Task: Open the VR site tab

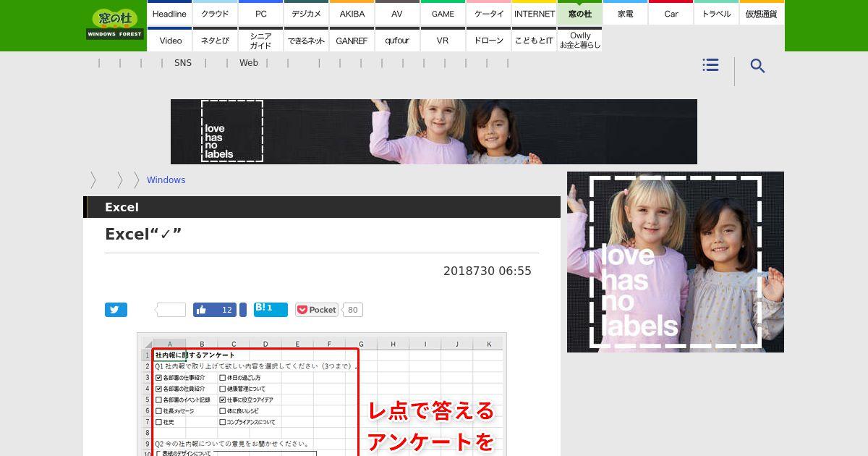Action: 443,41
